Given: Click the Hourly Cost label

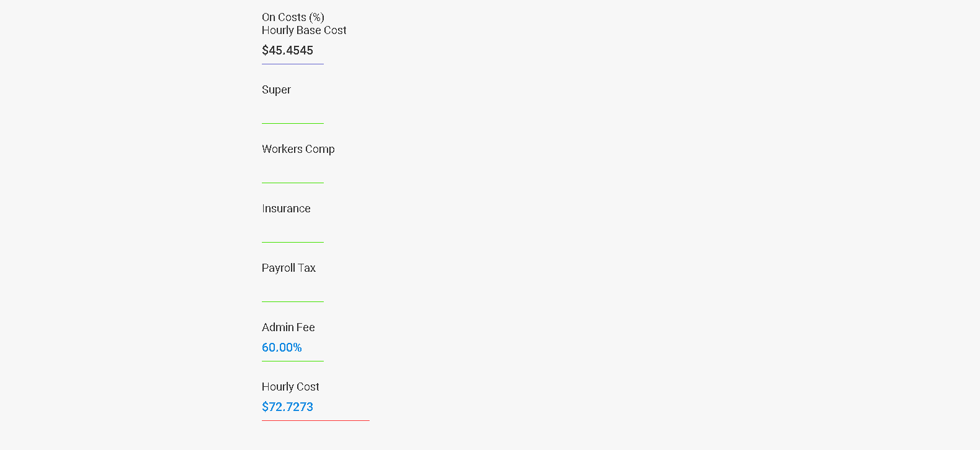Looking at the screenshot, I should tap(290, 387).
